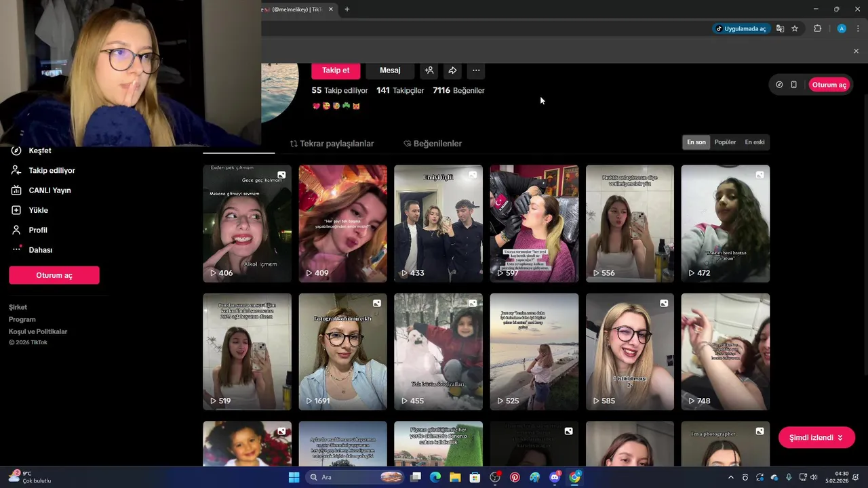Open Pinterest from the taskbar

pos(515,477)
